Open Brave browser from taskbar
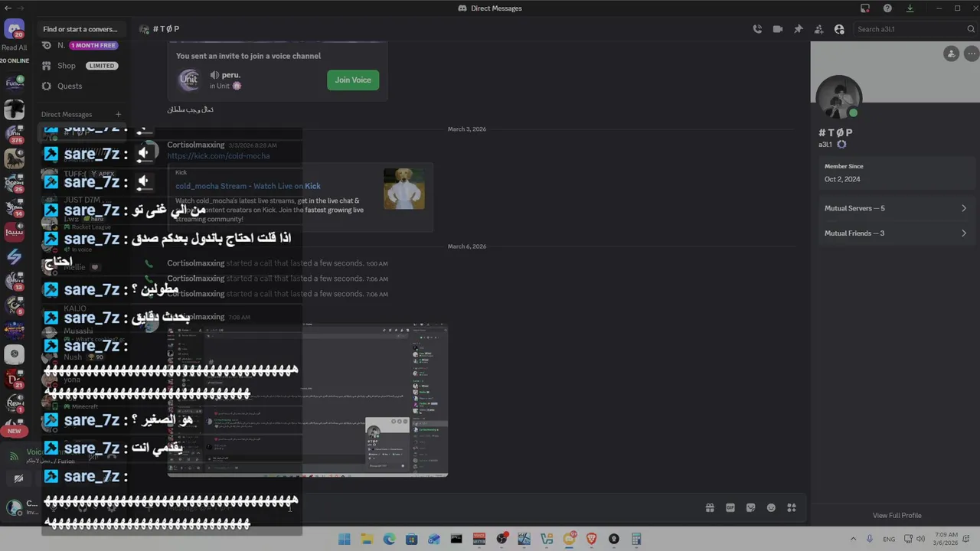Viewport: 980px width, 551px height. 591,539
